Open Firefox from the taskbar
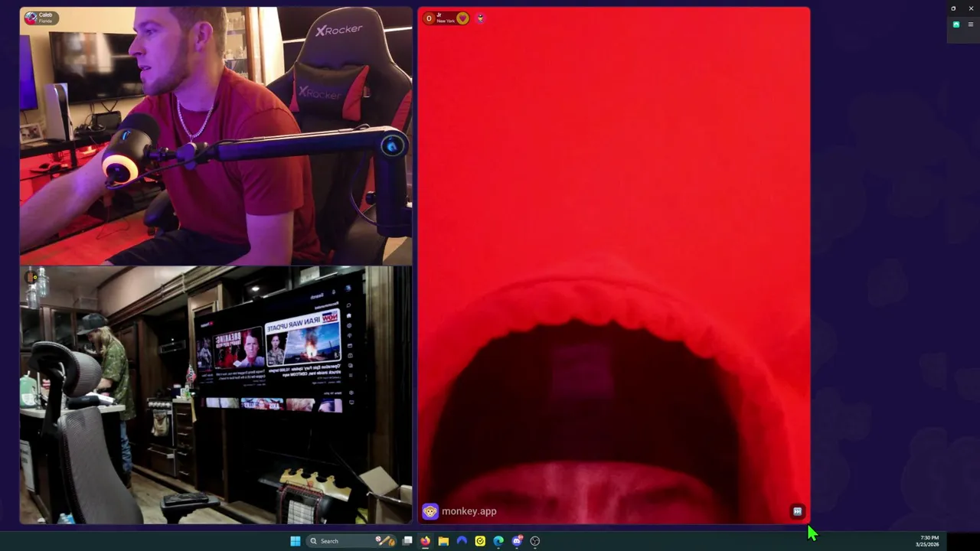Image resolution: width=980 pixels, height=551 pixels. [x=425, y=541]
